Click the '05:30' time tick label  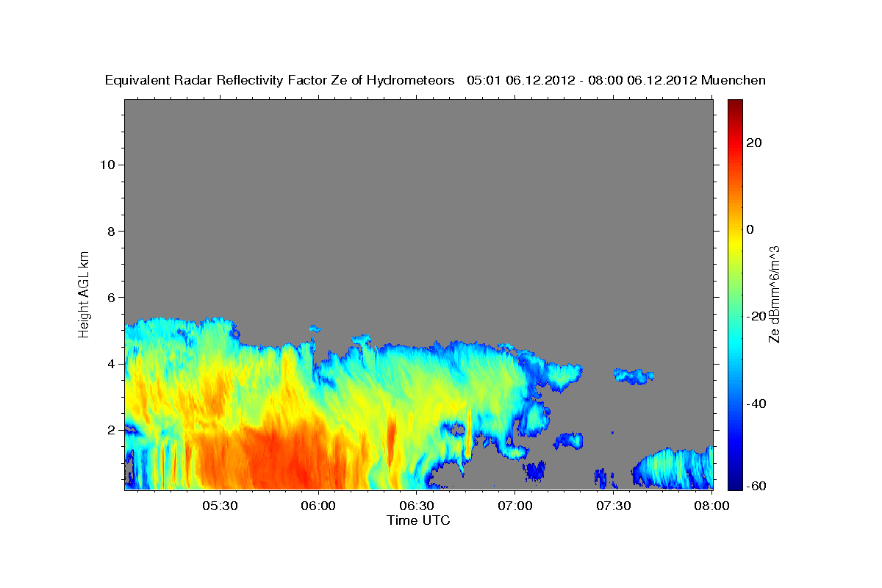tap(220, 506)
